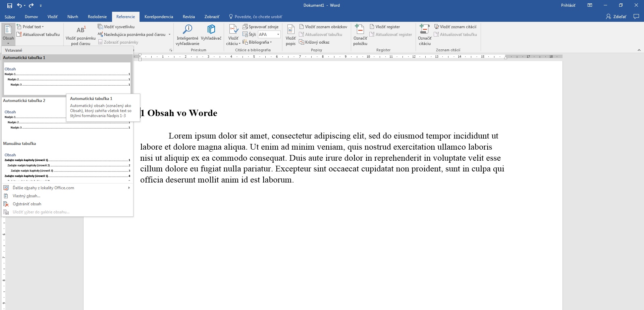
Task: Switch to the Korešpondencia tab
Action: [159, 17]
